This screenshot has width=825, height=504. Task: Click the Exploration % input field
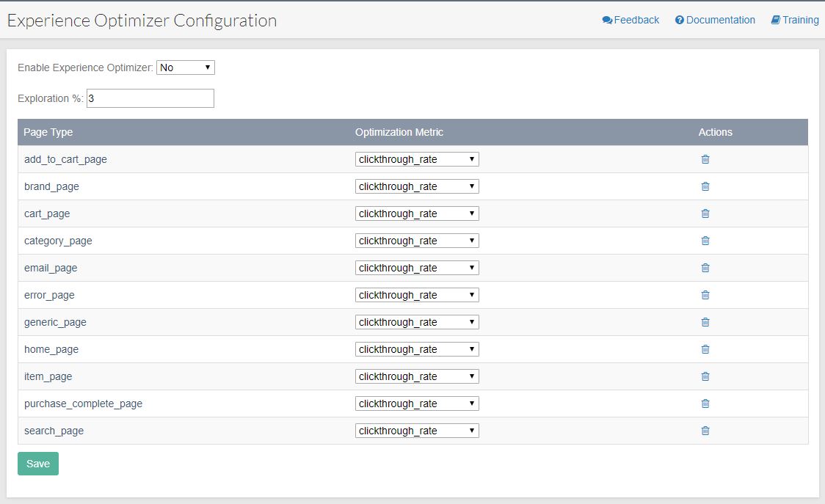coord(150,98)
